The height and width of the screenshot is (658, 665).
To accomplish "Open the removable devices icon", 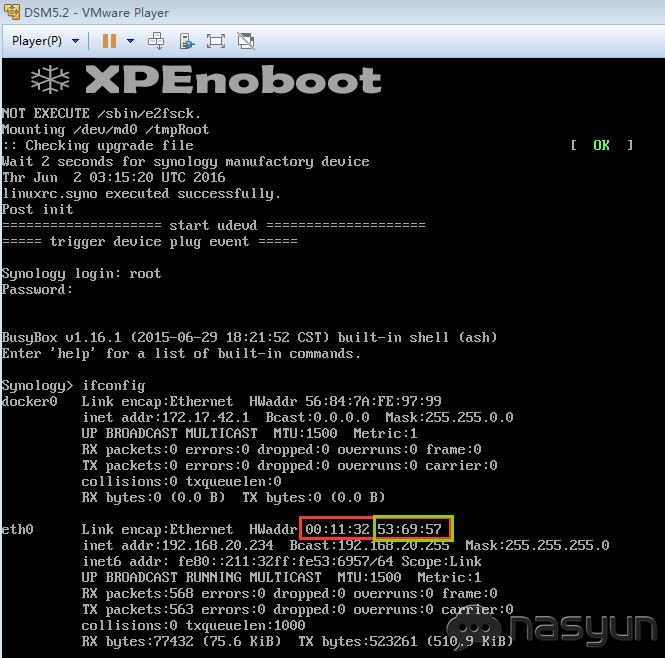I will [x=187, y=41].
